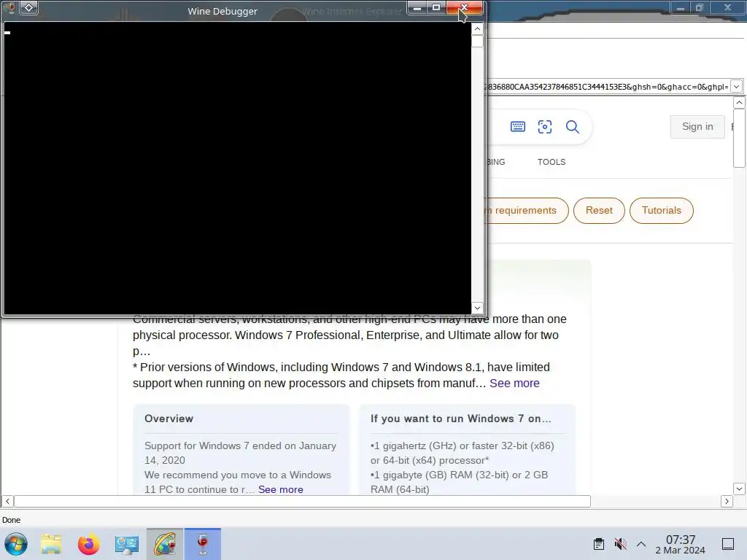The height and width of the screenshot is (560, 747).
Task: Close the Wine Internet Explorer window
Action: point(727,7)
